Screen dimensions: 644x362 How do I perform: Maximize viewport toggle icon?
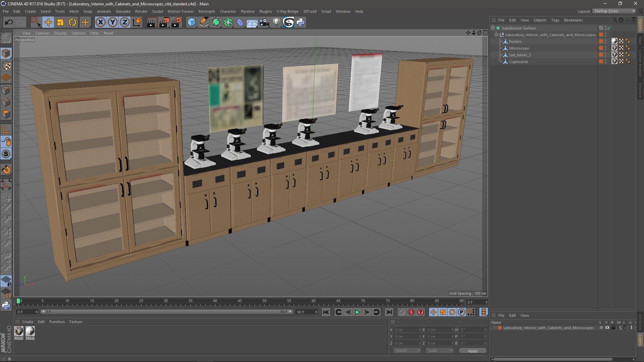click(x=485, y=33)
